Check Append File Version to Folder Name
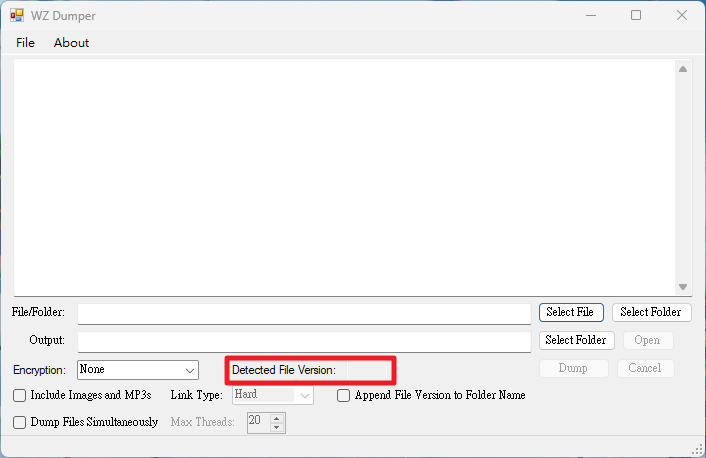This screenshot has width=706, height=458. coord(343,395)
